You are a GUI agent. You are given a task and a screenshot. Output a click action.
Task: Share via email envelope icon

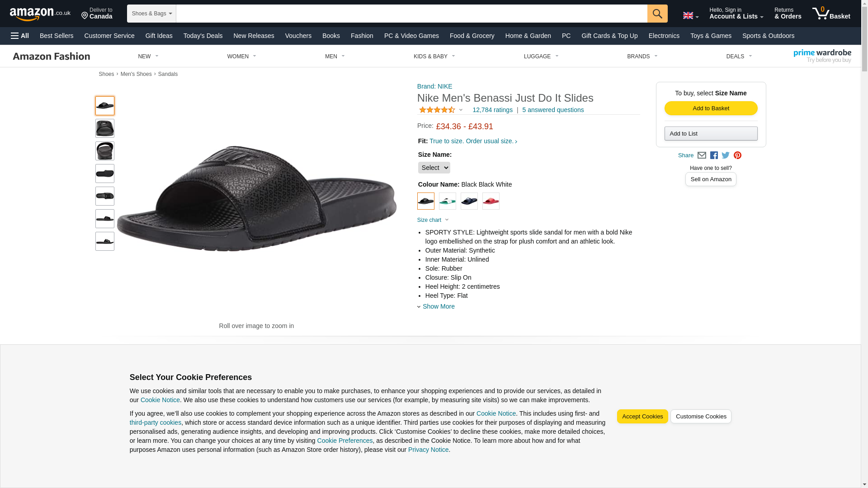click(702, 155)
